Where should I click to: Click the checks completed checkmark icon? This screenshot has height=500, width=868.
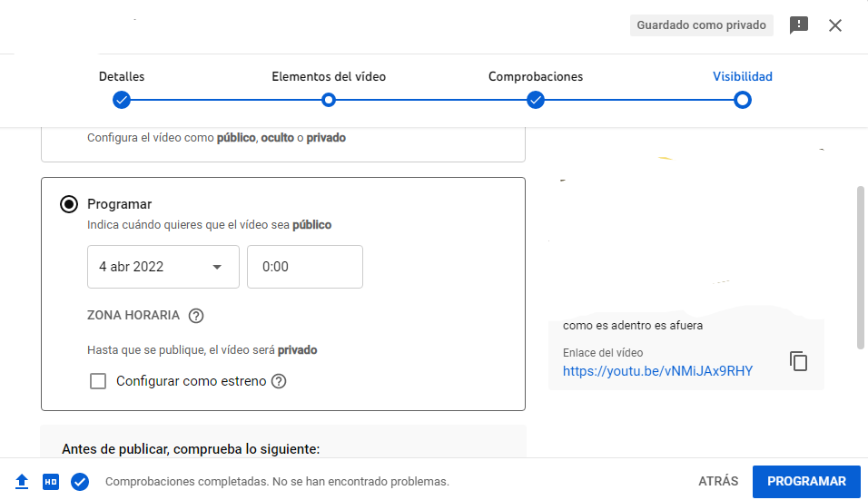pyautogui.click(x=80, y=482)
